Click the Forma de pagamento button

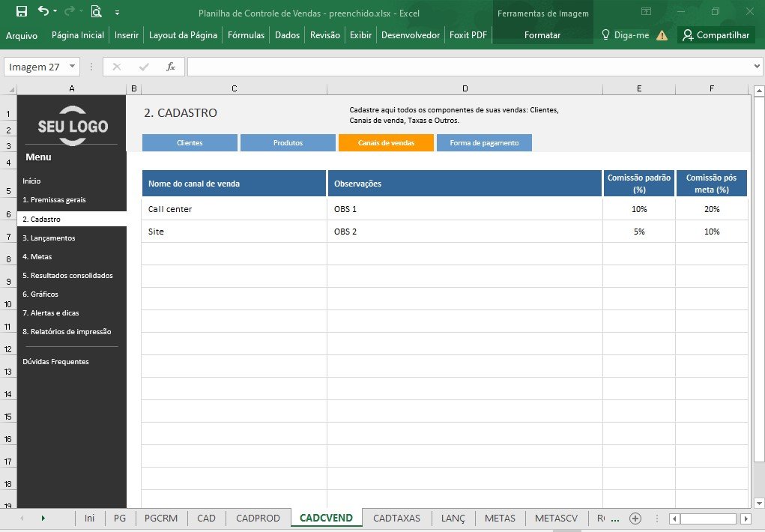[x=484, y=142]
